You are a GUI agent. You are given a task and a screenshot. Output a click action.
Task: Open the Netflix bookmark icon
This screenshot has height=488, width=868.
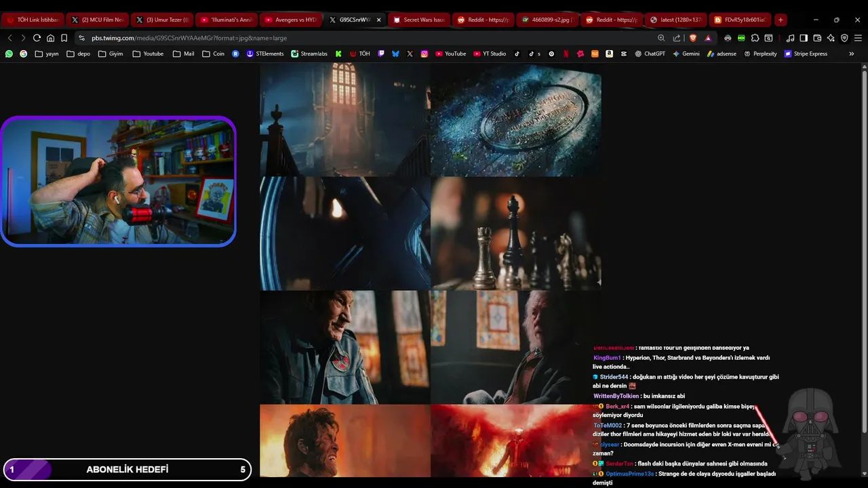566,54
